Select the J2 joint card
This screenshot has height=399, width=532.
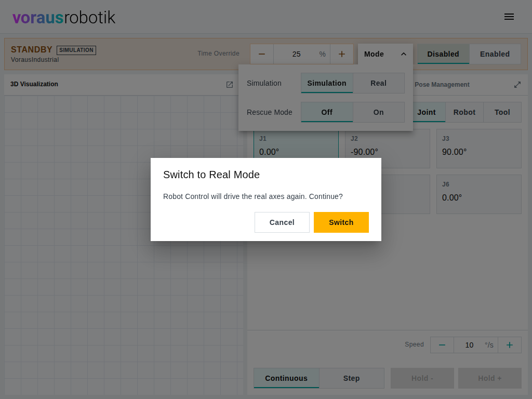[x=388, y=149]
